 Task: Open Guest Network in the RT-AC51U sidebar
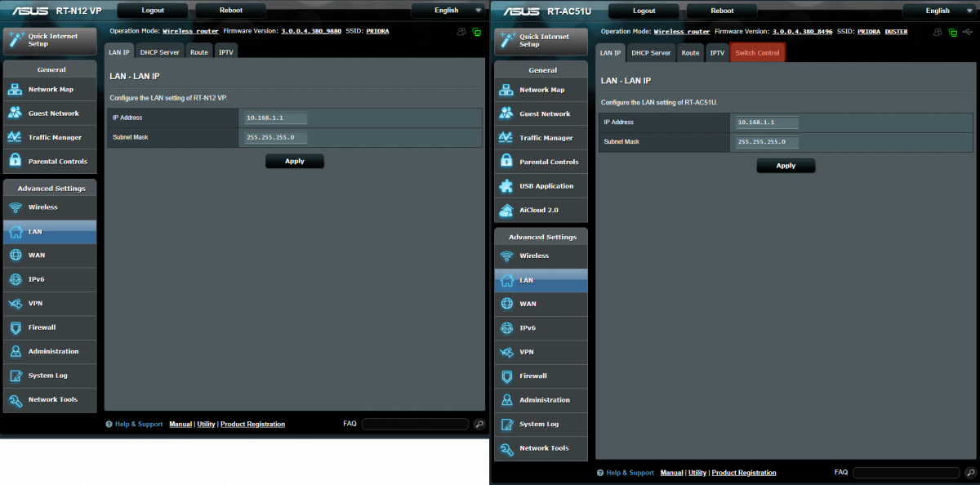click(x=541, y=113)
